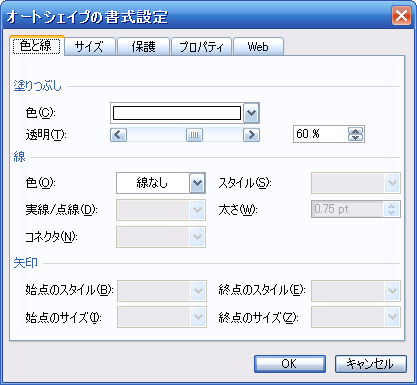Image resolution: width=417 pixels, height=385 pixels.
Task: Open the fill color dropdown arrow
Action: tap(251, 113)
